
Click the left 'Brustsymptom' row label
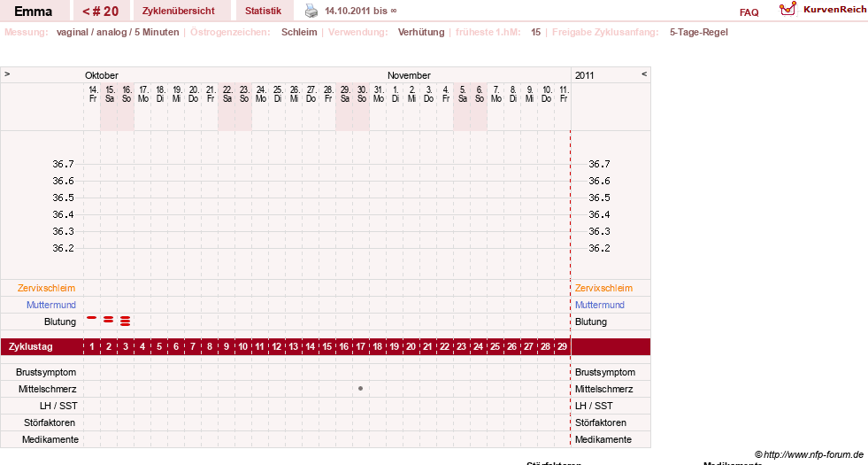click(46, 373)
